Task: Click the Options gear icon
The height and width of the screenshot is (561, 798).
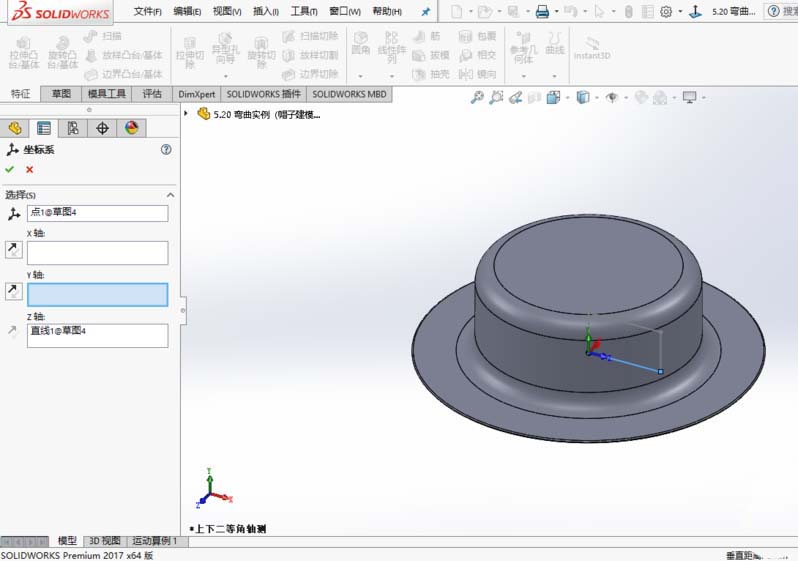Action: [666, 11]
